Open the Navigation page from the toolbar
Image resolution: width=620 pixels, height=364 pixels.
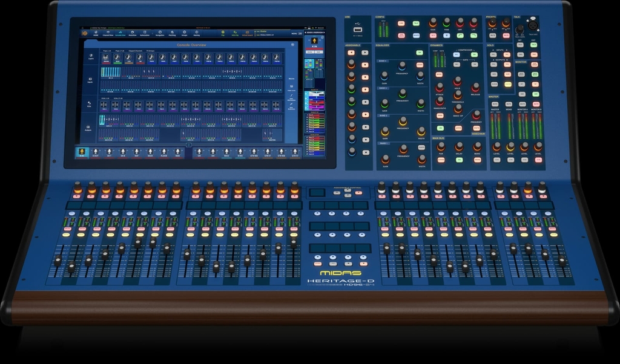(160, 33)
